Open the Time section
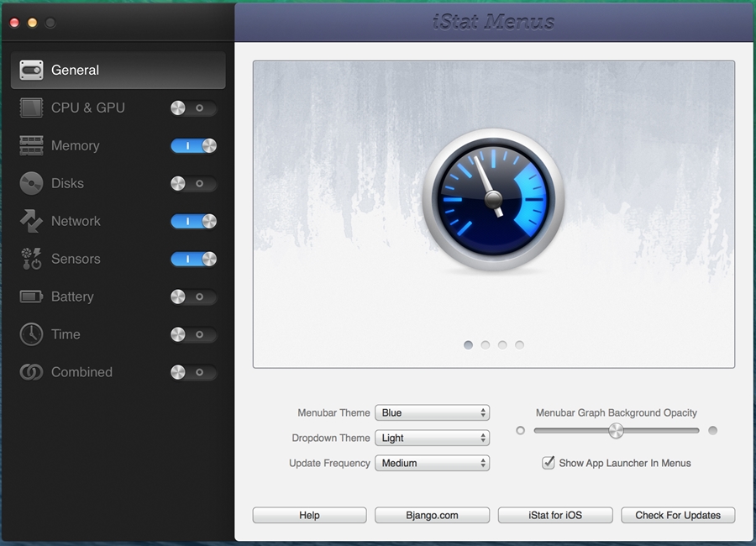The width and height of the screenshot is (756, 546). coord(66,334)
